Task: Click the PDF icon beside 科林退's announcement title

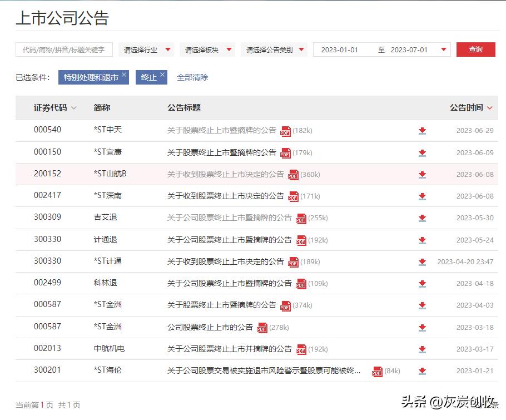Action: [301, 284]
